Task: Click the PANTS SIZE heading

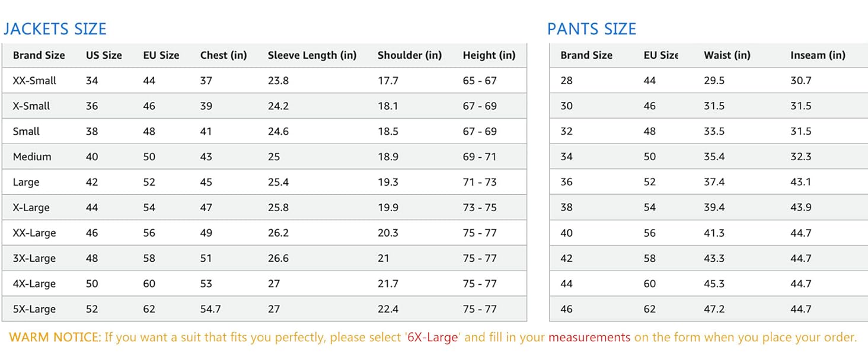Action: coord(591,29)
